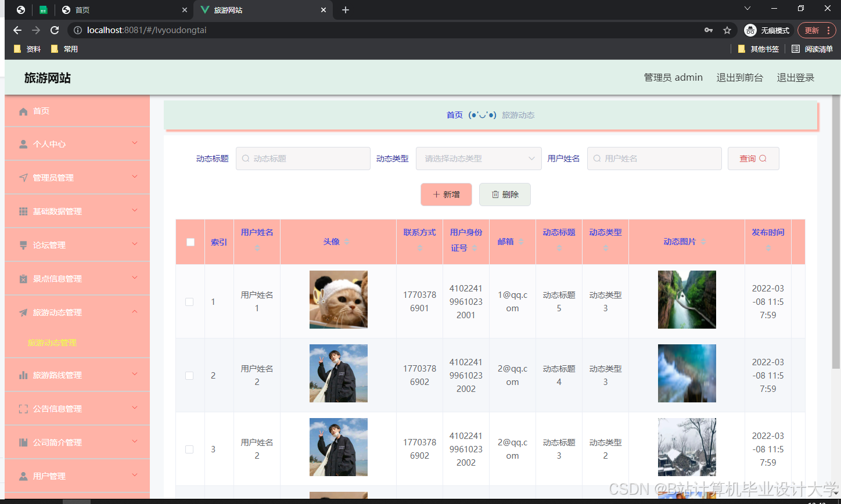Click the home icon beside 首页 in sidebar
Screen dimensions: 841x504
click(23, 111)
